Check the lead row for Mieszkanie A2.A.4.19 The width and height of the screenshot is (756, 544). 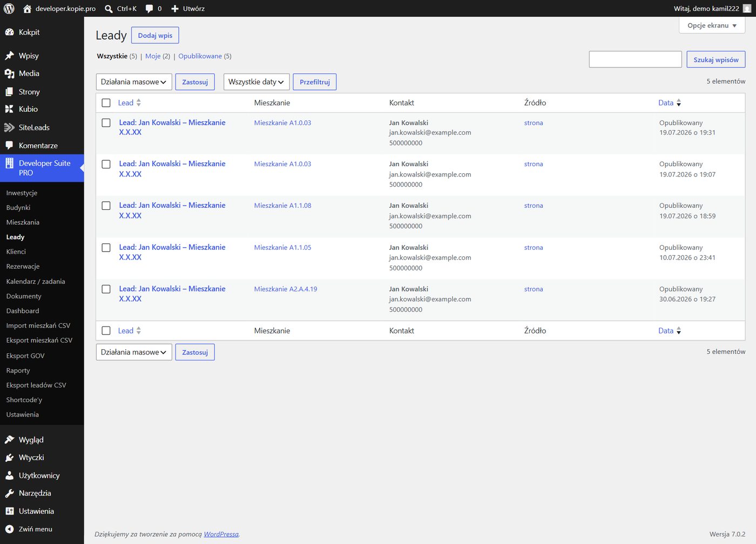click(x=106, y=289)
